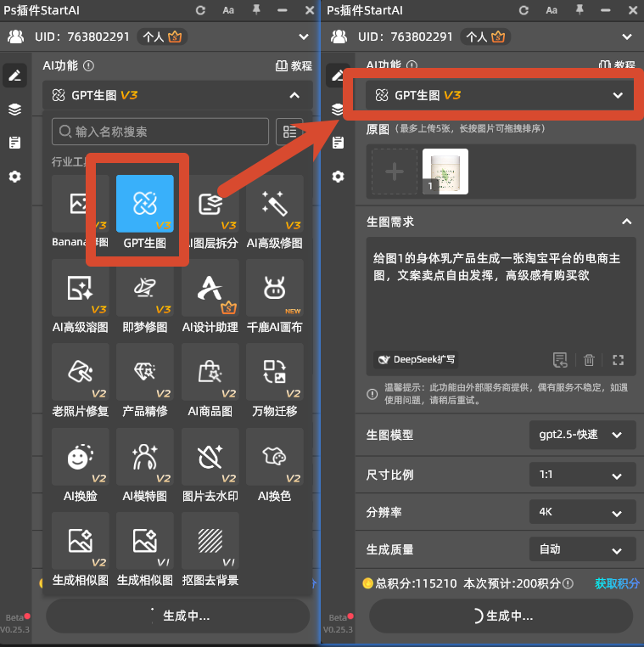Viewport: 644px width, 647px height.
Task: Click the edit pencil tab in the left panel sidebar
Action: pos(14,75)
